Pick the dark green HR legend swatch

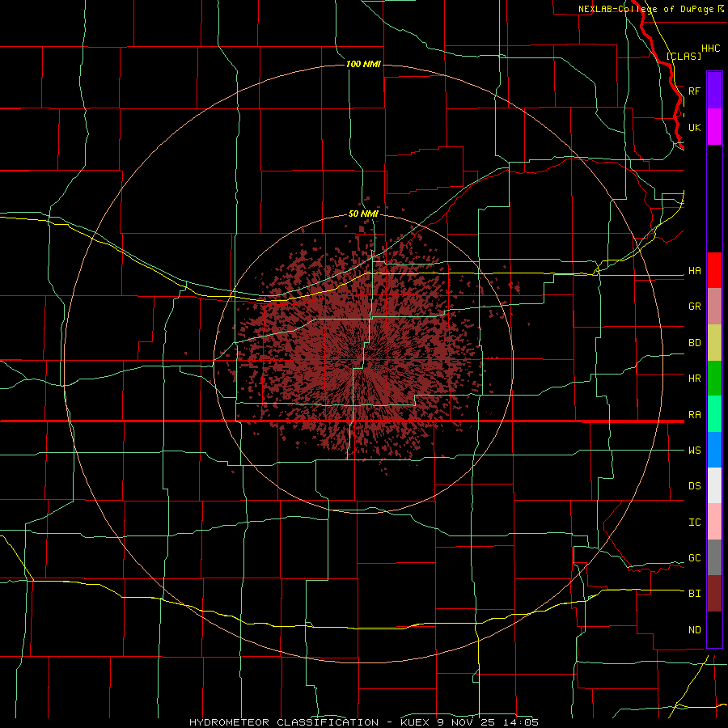(714, 379)
